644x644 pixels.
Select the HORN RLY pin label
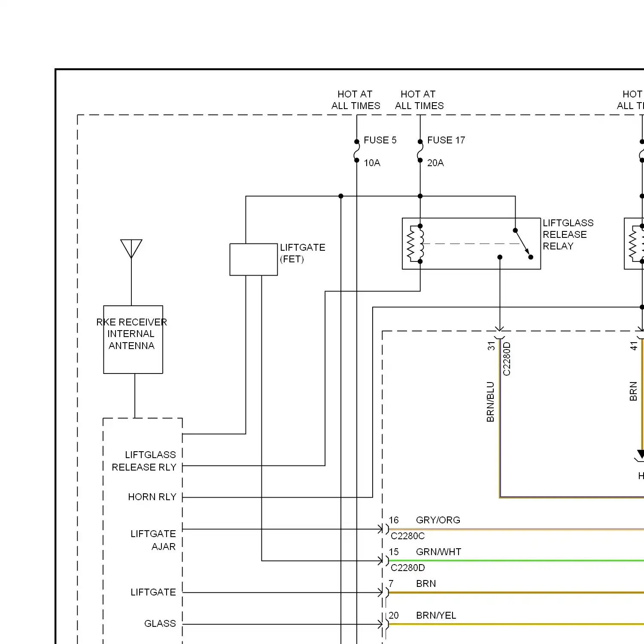click(x=152, y=497)
